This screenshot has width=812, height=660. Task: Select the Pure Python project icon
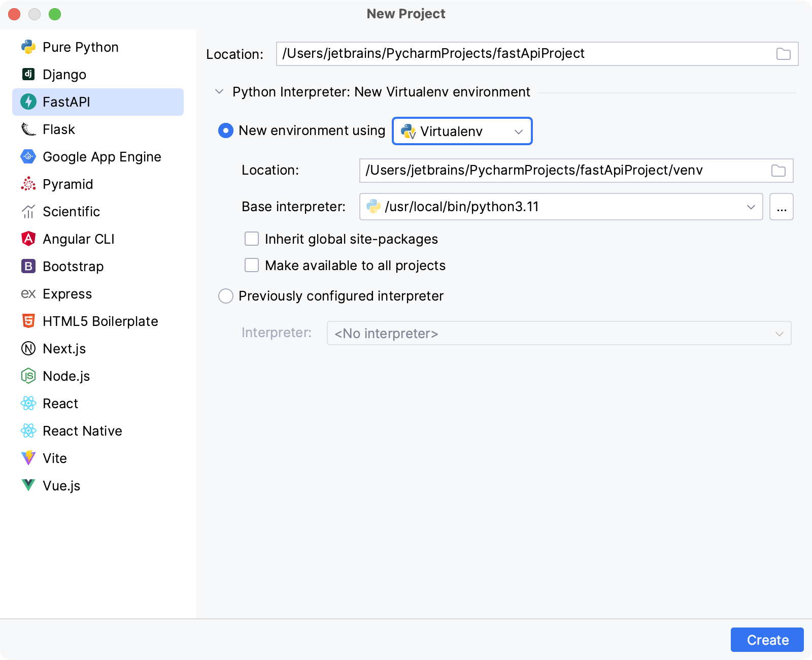point(28,47)
